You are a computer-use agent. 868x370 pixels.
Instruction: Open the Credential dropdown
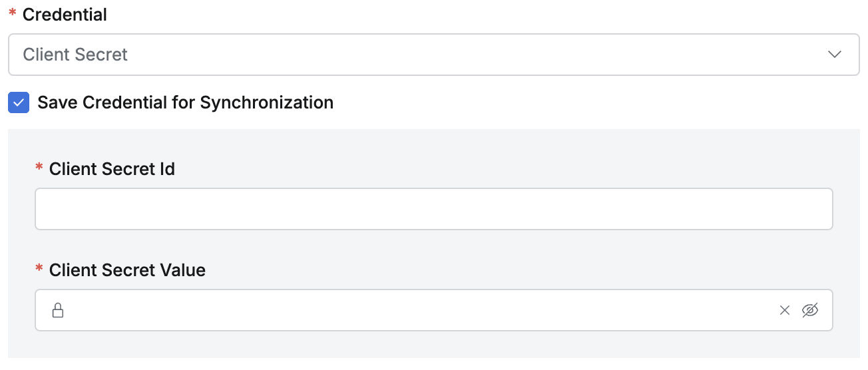pos(433,55)
